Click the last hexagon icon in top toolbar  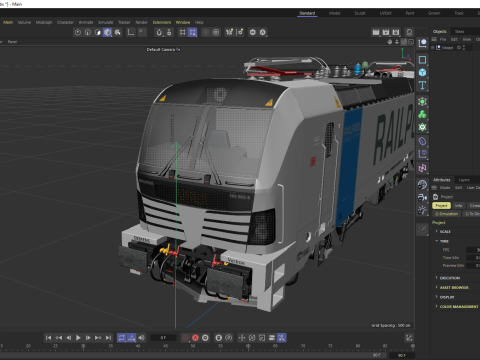pos(263,32)
